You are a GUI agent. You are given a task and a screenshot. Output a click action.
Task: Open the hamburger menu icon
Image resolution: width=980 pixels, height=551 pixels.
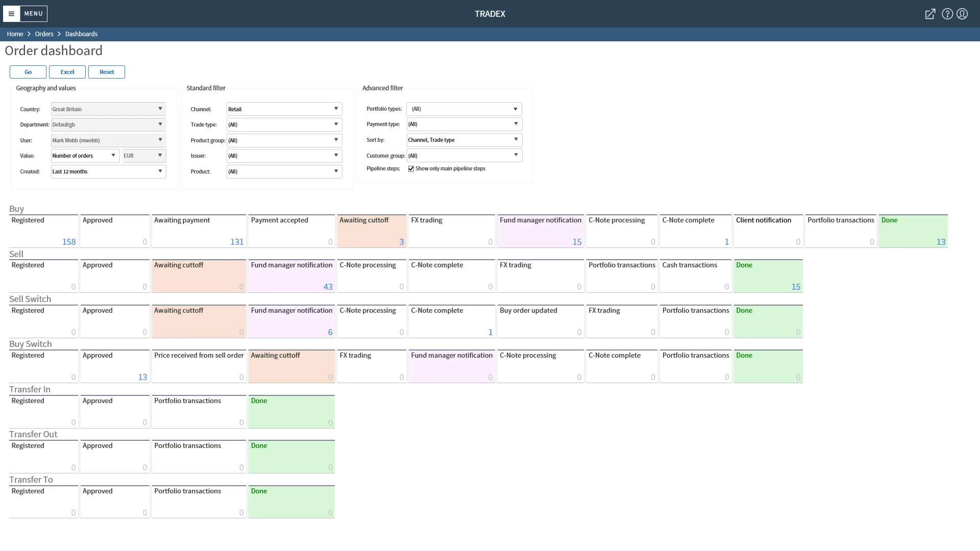(11, 14)
